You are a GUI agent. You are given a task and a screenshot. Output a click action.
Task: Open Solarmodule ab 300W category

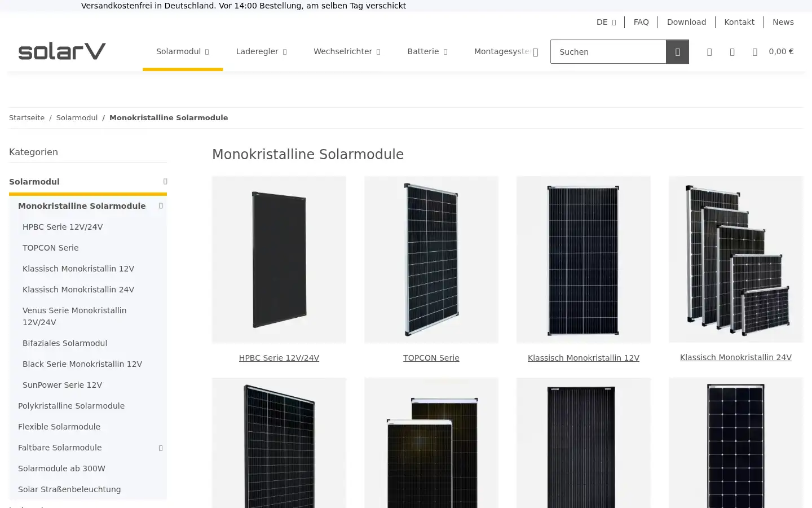coord(61,468)
